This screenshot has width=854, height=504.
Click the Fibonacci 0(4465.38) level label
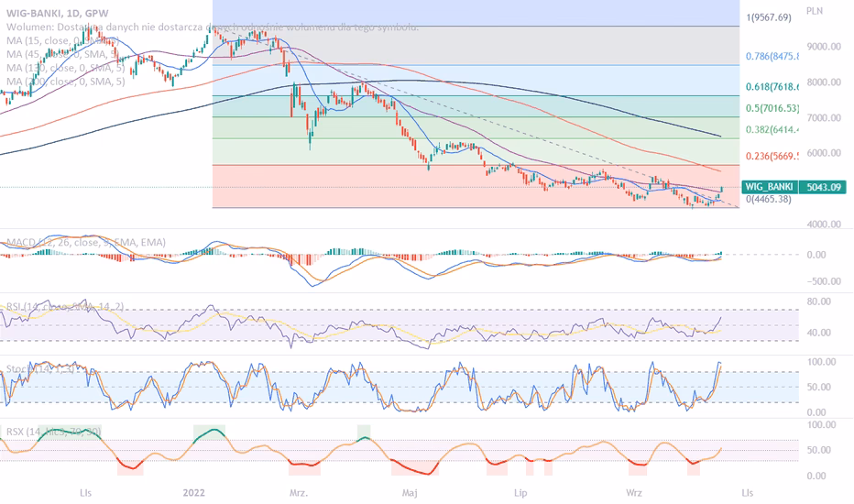(x=768, y=199)
